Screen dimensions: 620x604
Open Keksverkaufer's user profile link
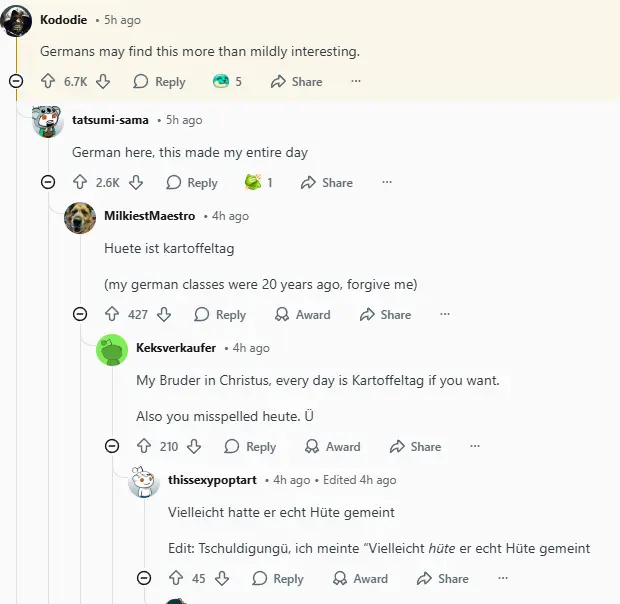pos(175,348)
